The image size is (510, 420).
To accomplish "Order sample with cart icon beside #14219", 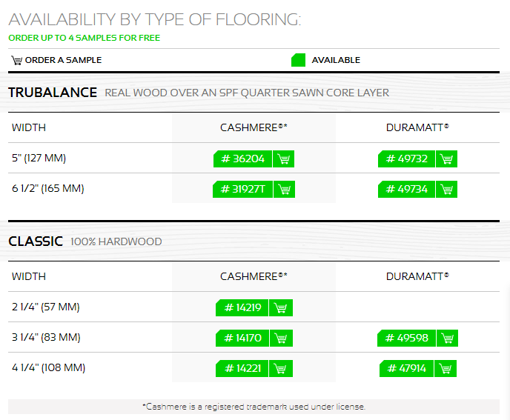I will [x=281, y=308].
